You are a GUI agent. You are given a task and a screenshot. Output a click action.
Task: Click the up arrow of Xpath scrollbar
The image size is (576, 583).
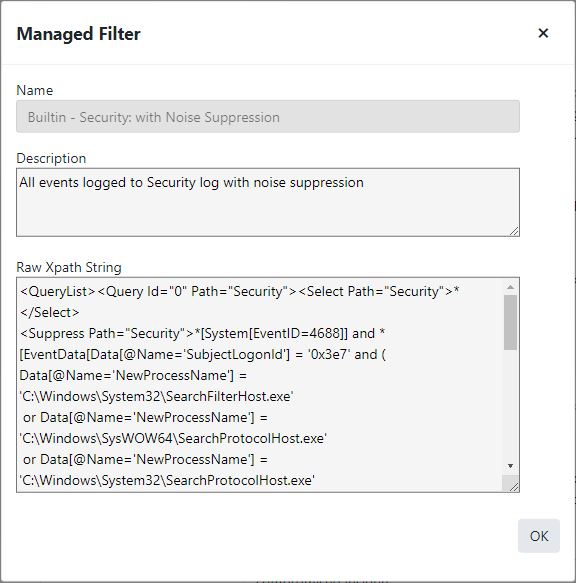[x=511, y=287]
